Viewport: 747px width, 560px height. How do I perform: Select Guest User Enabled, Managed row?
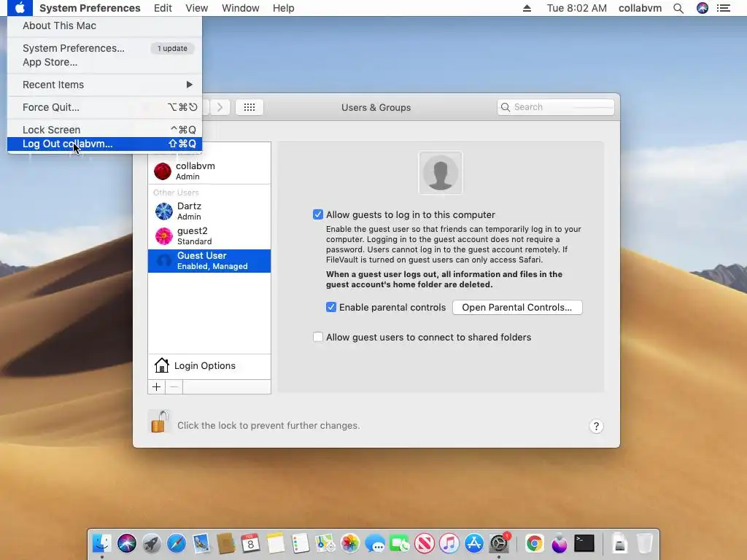[x=209, y=261]
